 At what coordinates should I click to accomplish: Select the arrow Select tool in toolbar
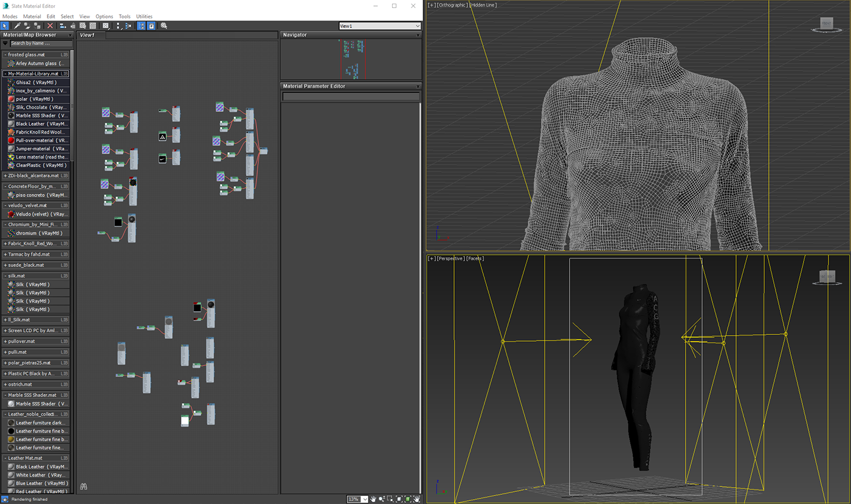click(5, 26)
